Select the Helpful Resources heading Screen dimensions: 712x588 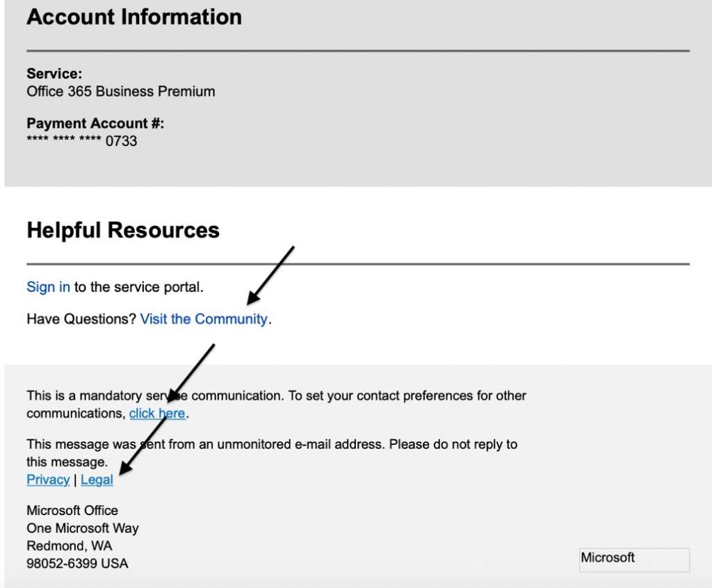123,230
